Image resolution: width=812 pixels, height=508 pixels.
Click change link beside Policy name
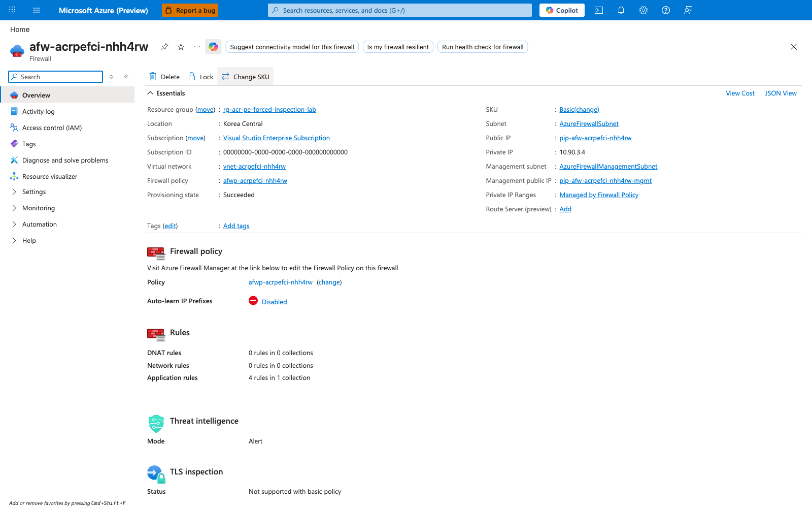[x=329, y=282]
